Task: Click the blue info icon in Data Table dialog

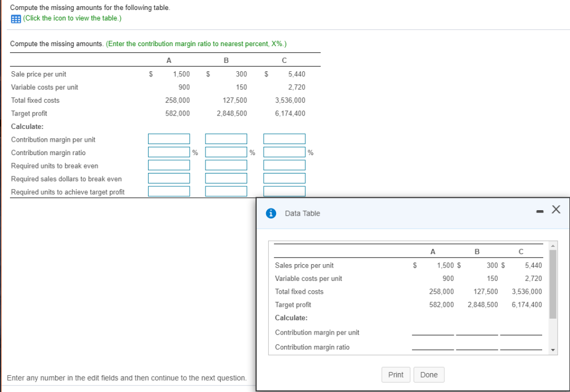Action: pyautogui.click(x=271, y=213)
